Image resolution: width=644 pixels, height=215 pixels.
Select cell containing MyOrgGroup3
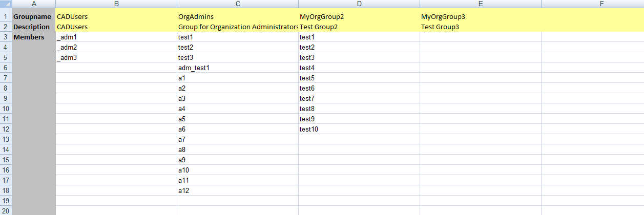click(481, 16)
